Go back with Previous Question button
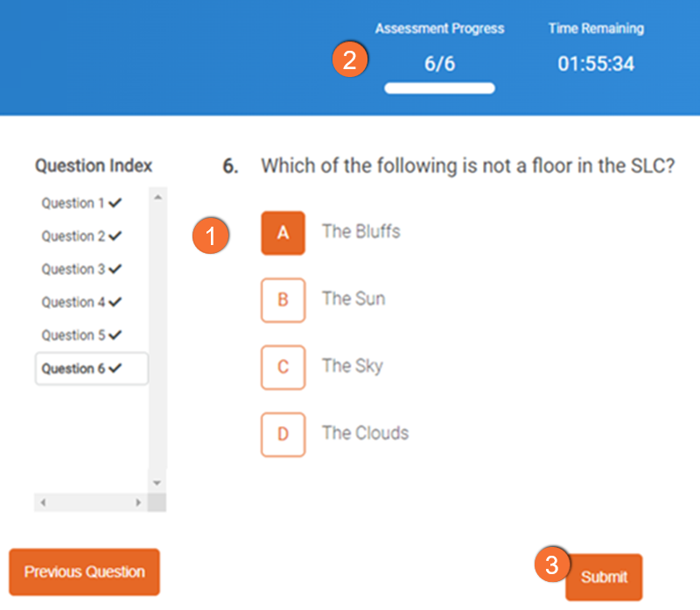The image size is (700, 610). click(84, 572)
